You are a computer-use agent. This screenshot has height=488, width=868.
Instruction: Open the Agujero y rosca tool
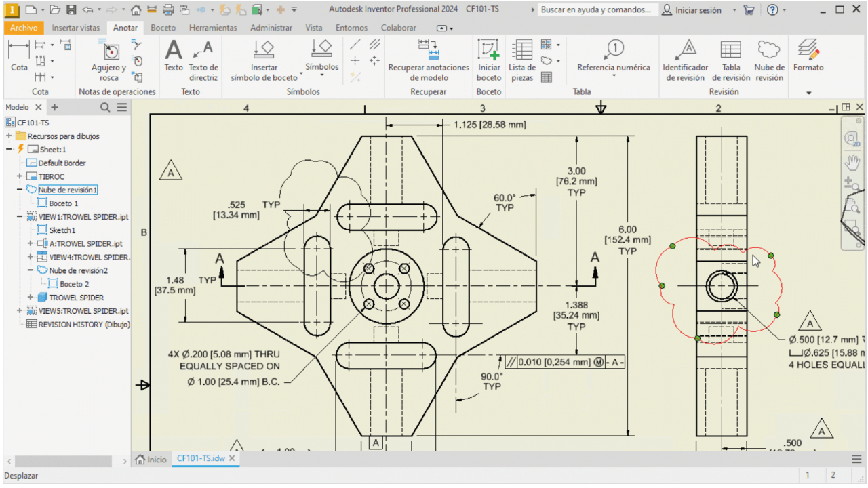coord(108,60)
